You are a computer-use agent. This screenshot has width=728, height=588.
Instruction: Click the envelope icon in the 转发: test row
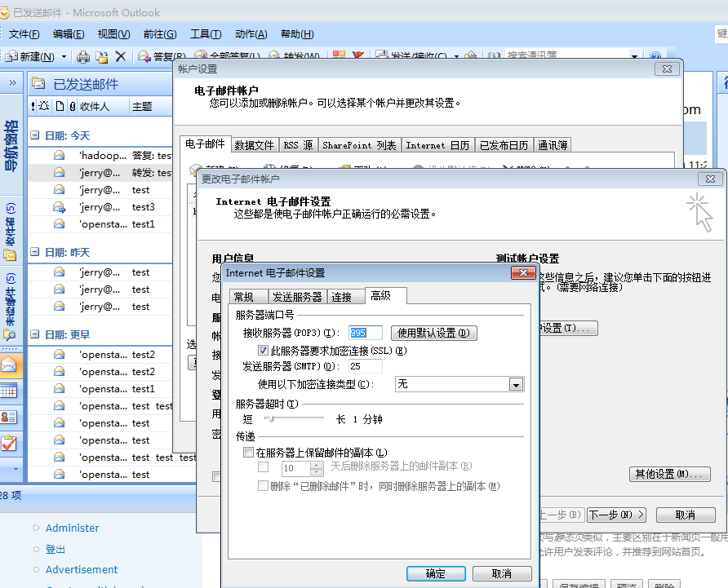(59, 173)
